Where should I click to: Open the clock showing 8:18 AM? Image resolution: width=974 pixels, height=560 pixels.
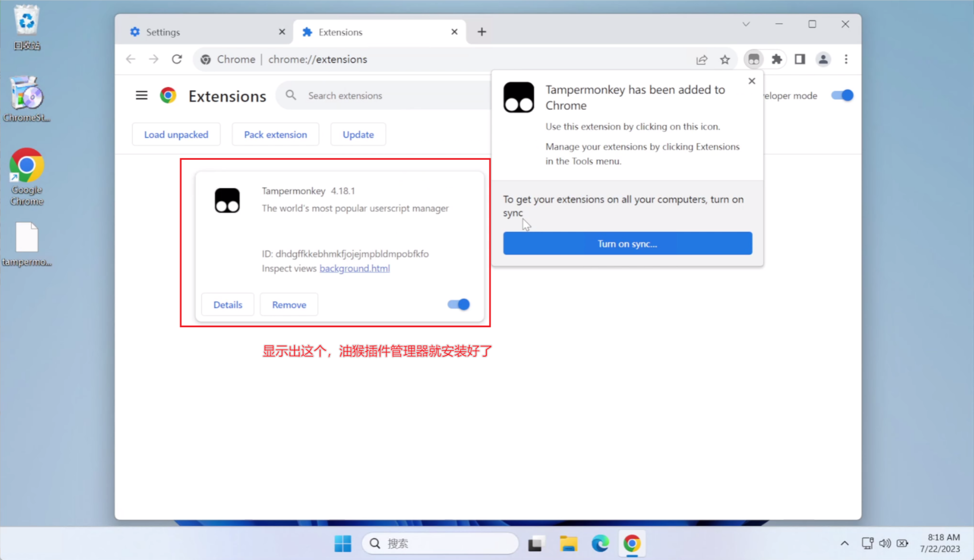click(940, 543)
